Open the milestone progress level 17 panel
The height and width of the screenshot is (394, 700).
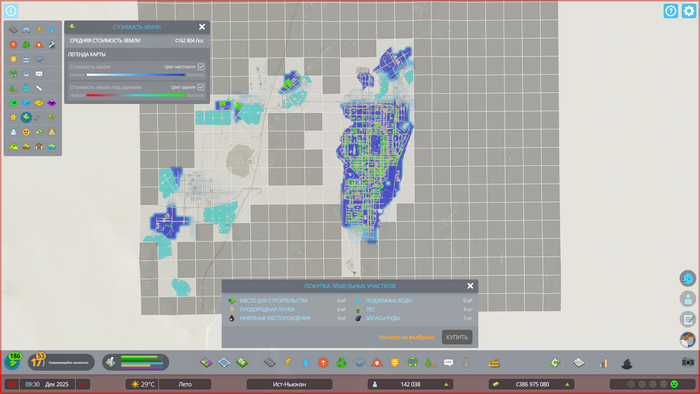61,362
